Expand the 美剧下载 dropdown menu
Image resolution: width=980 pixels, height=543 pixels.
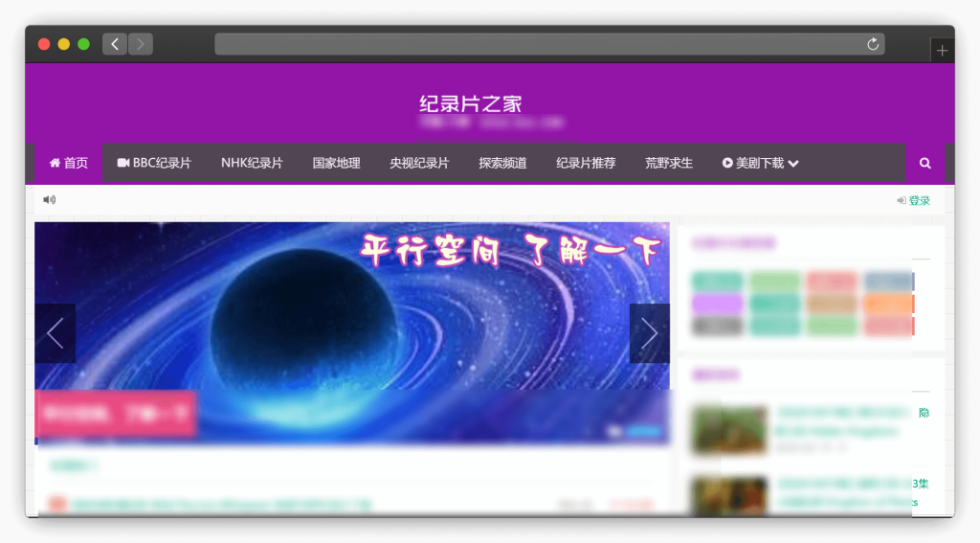761,163
